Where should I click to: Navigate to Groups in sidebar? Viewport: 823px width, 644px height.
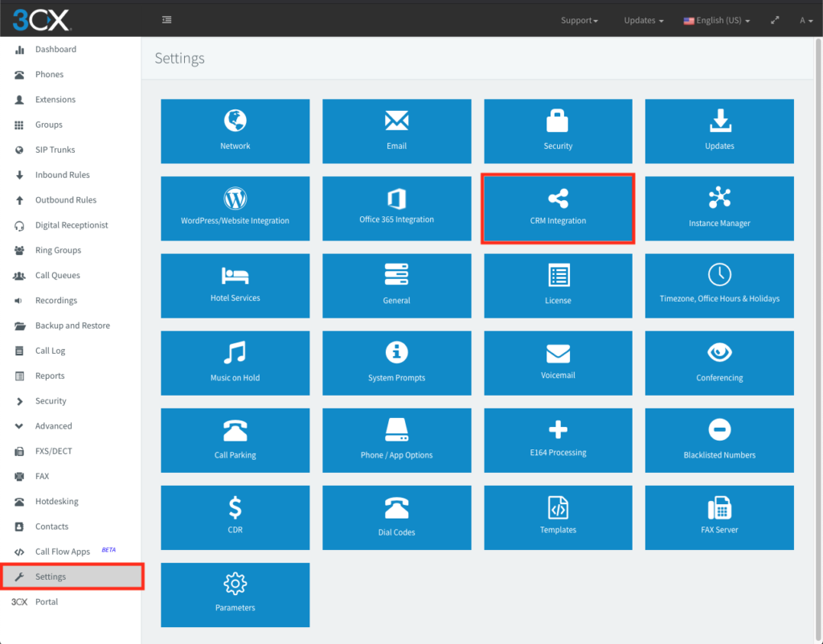71,125
